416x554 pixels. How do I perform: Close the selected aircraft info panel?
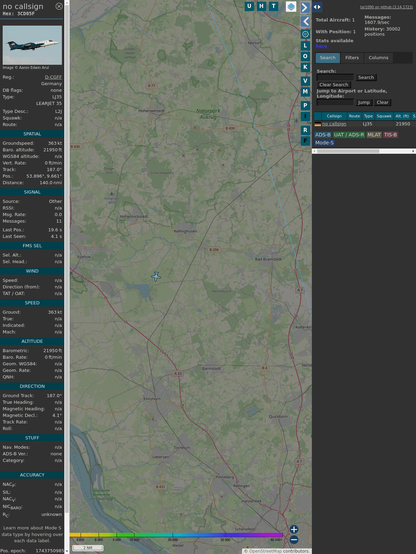coord(59,6)
